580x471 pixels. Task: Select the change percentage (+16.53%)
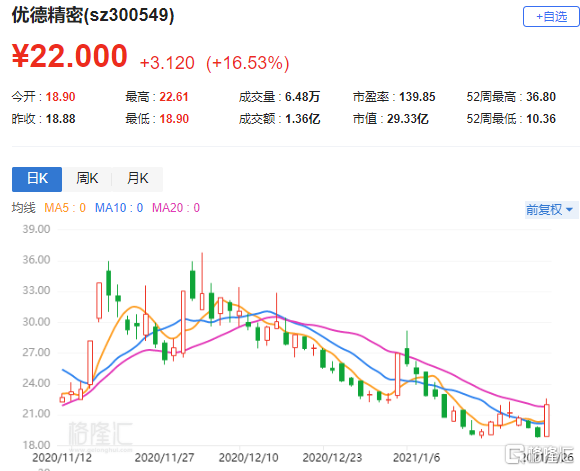point(248,63)
